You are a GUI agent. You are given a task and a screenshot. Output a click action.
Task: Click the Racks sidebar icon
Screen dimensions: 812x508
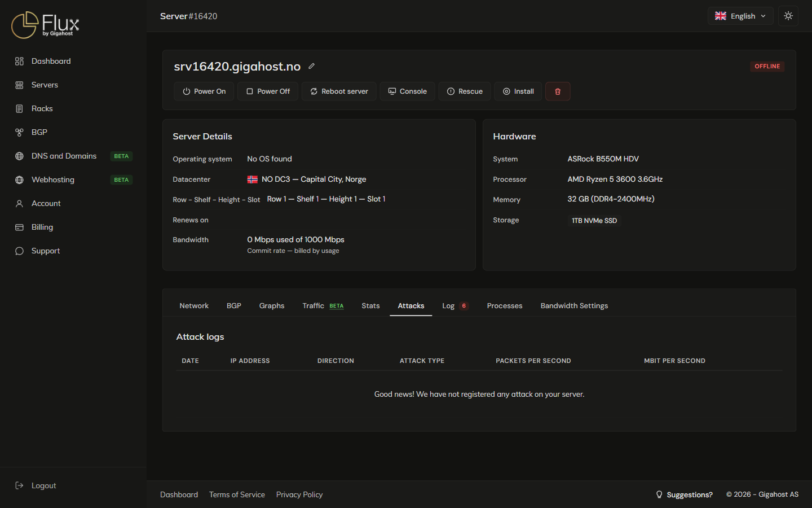(19, 108)
